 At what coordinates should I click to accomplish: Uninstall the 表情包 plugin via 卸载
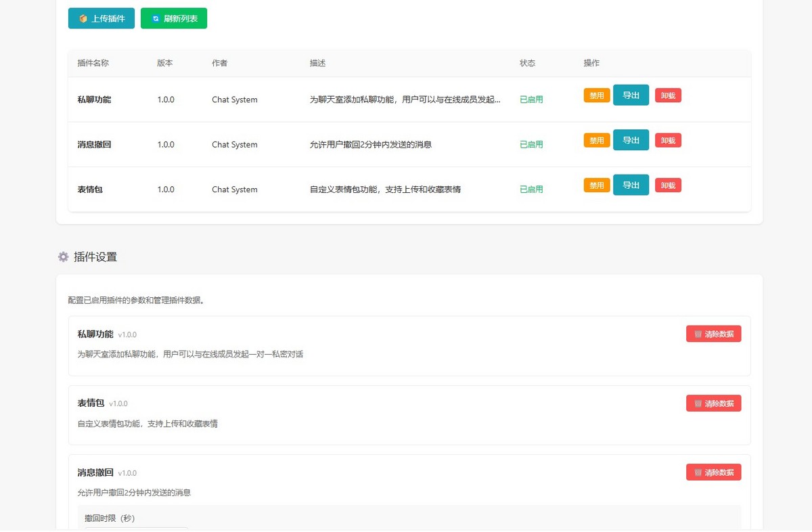tap(668, 185)
